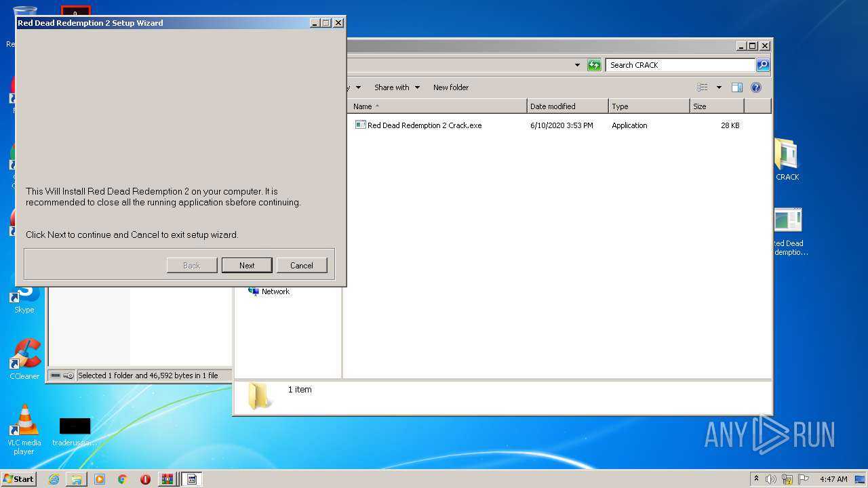Switch to WinRAR taskbar button
This screenshot has height=488, width=868.
tap(167, 479)
